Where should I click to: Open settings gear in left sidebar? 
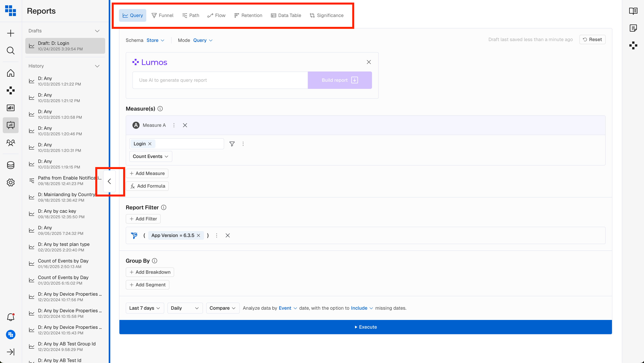tap(10, 182)
